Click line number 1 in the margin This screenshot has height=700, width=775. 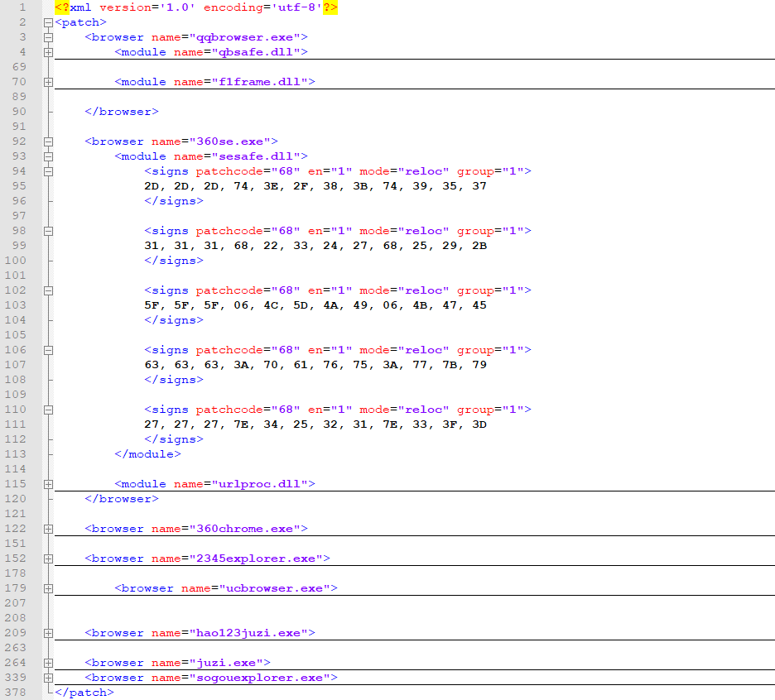(x=22, y=7)
